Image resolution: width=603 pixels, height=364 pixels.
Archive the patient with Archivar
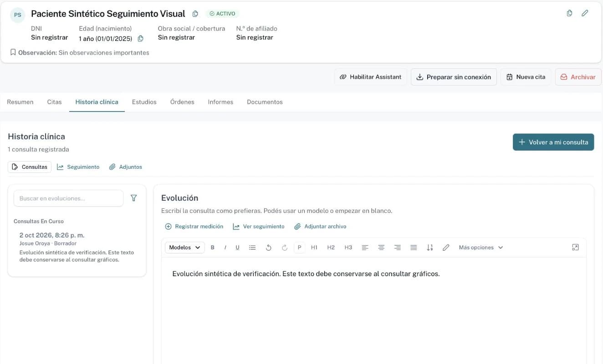click(x=578, y=77)
